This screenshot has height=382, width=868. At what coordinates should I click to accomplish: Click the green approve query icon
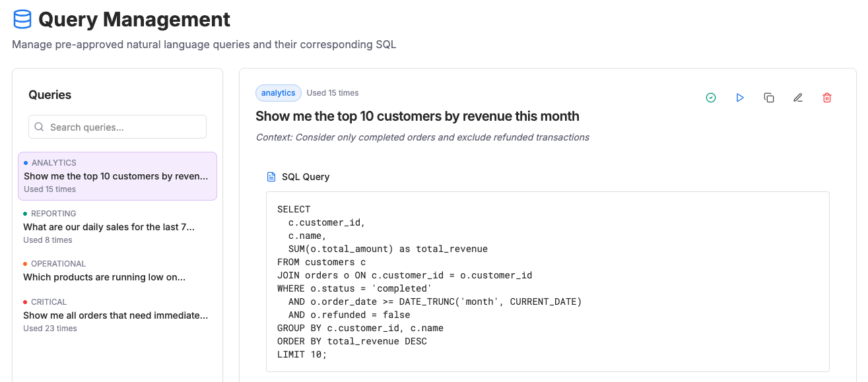(711, 97)
